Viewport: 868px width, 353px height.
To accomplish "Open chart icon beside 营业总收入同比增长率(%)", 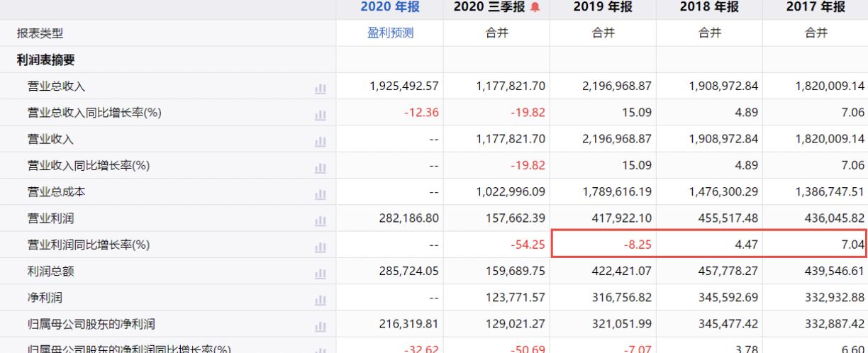I will [x=320, y=113].
